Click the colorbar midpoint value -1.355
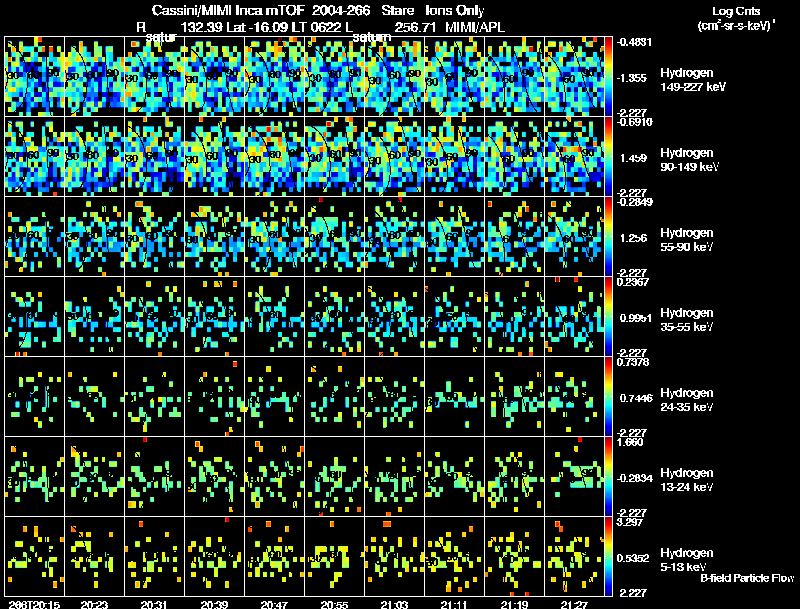The image size is (800, 609). [633, 78]
